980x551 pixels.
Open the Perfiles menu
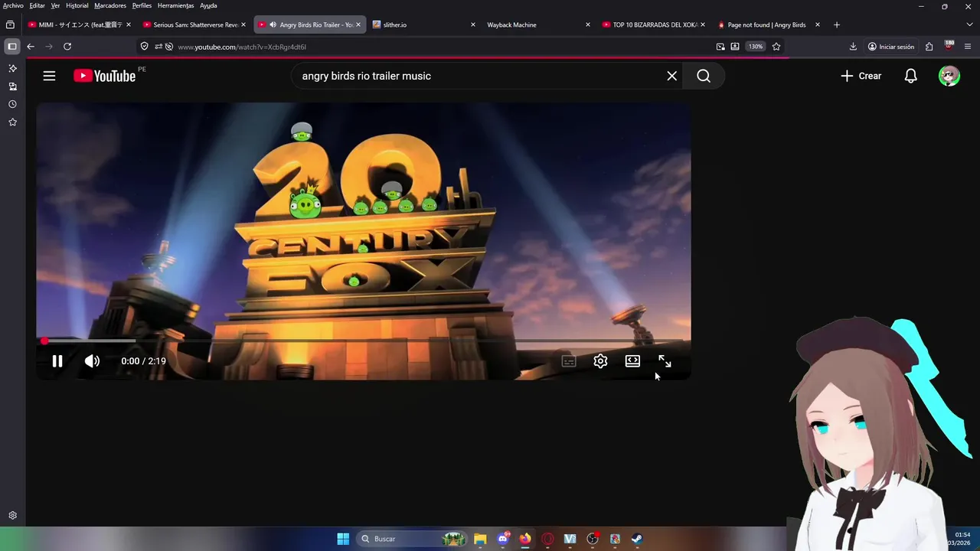click(x=142, y=5)
